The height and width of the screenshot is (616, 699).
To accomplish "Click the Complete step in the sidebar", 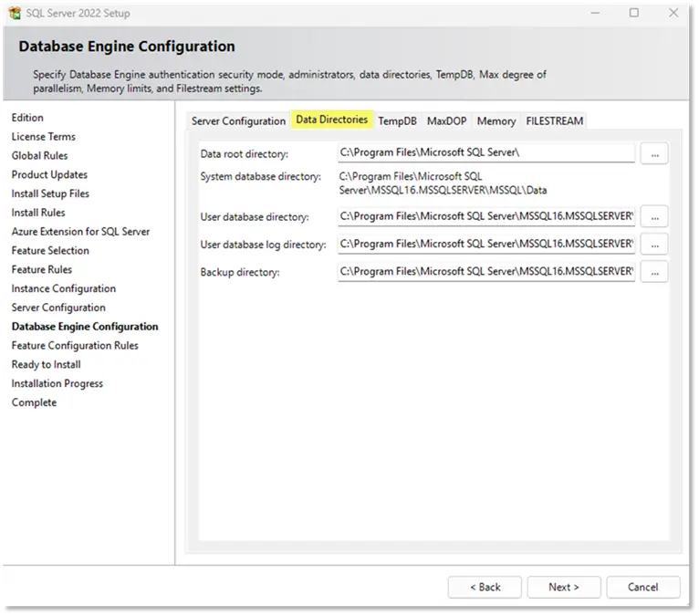I will [35, 403].
